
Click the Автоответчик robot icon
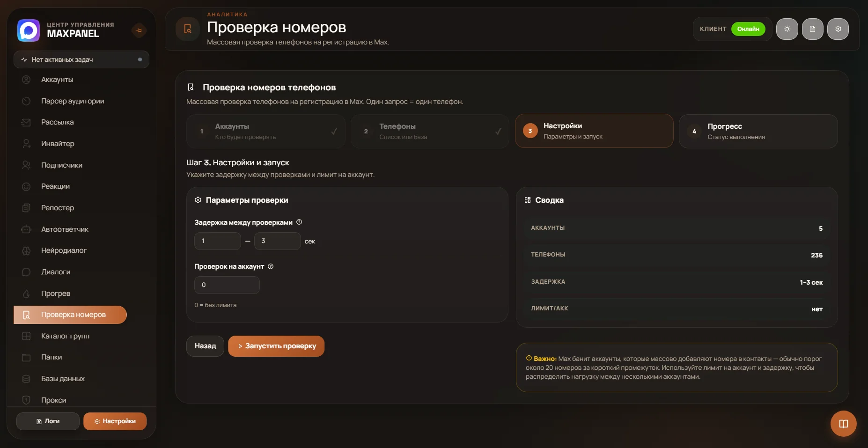(26, 229)
